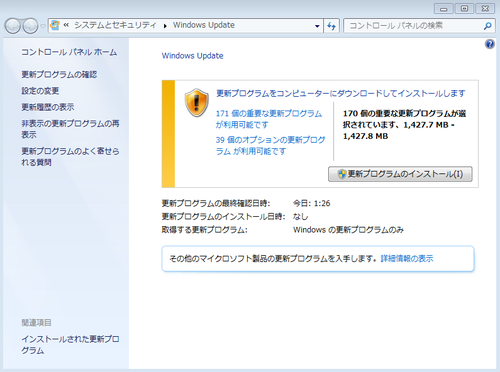Open 更新プログラムのよく寄せられる質問 link
Image resolution: width=500 pixels, height=372 pixels.
(x=70, y=157)
